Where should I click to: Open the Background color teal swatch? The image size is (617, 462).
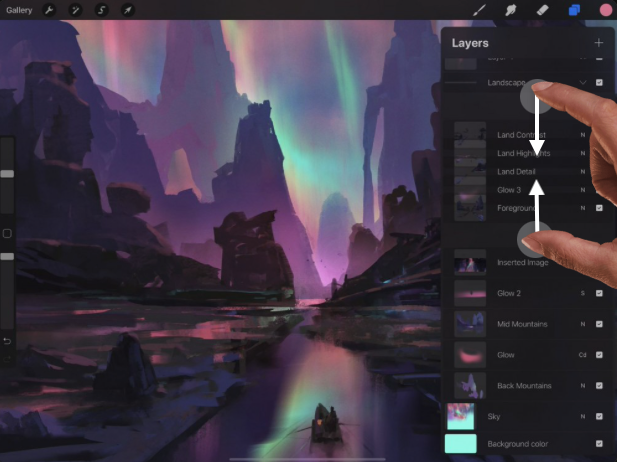[461, 444]
